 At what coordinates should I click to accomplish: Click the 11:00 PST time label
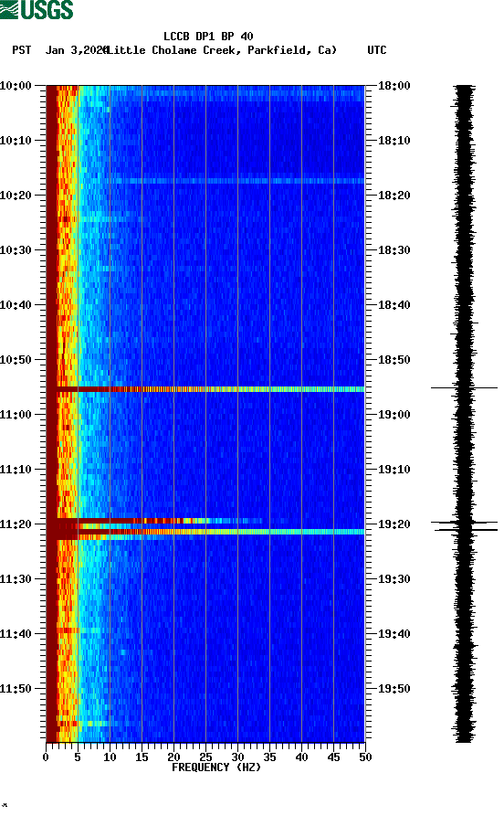[16, 415]
